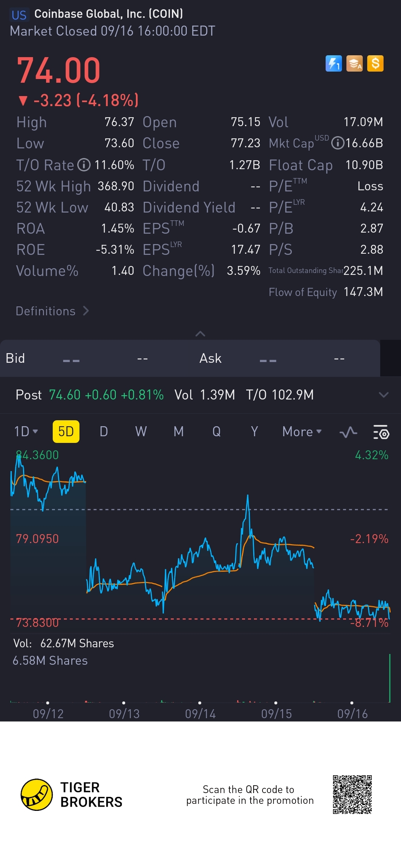Switch to the M monthly chart tab
This screenshot has width=401, height=868.
179,431
